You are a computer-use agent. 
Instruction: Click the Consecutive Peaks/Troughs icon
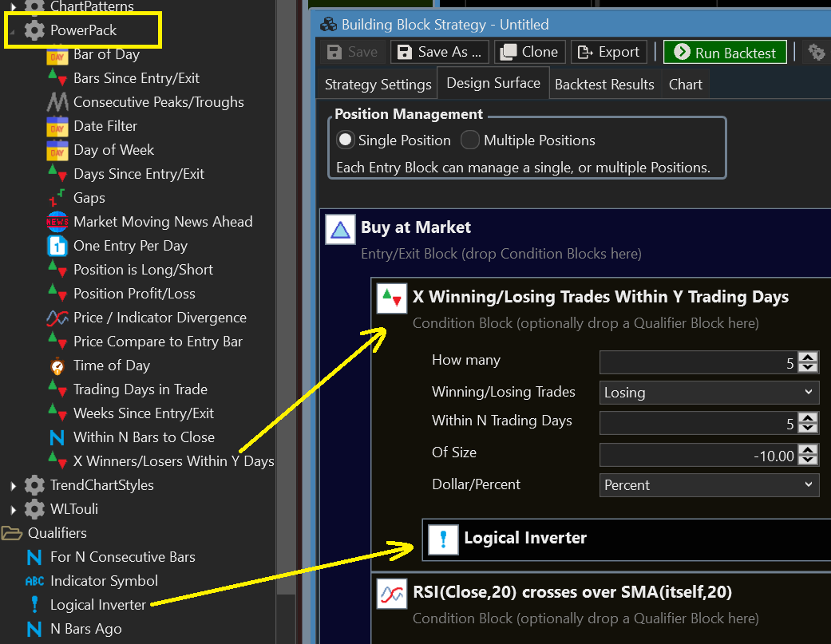57,102
